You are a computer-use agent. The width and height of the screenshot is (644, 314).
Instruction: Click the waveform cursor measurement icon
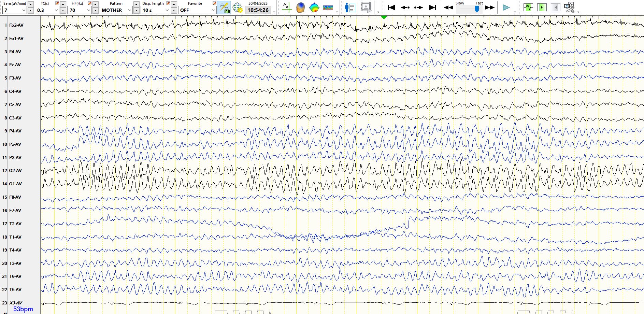point(287,8)
